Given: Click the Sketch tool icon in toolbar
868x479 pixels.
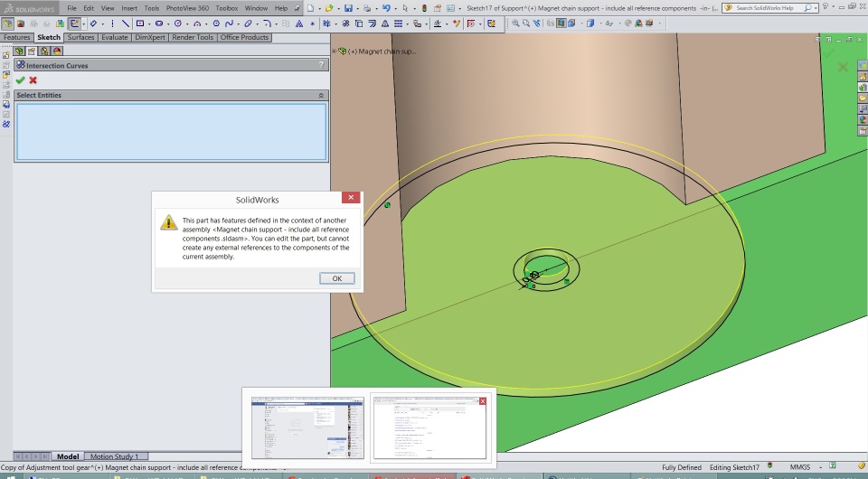Looking at the screenshot, I should click(74, 23).
